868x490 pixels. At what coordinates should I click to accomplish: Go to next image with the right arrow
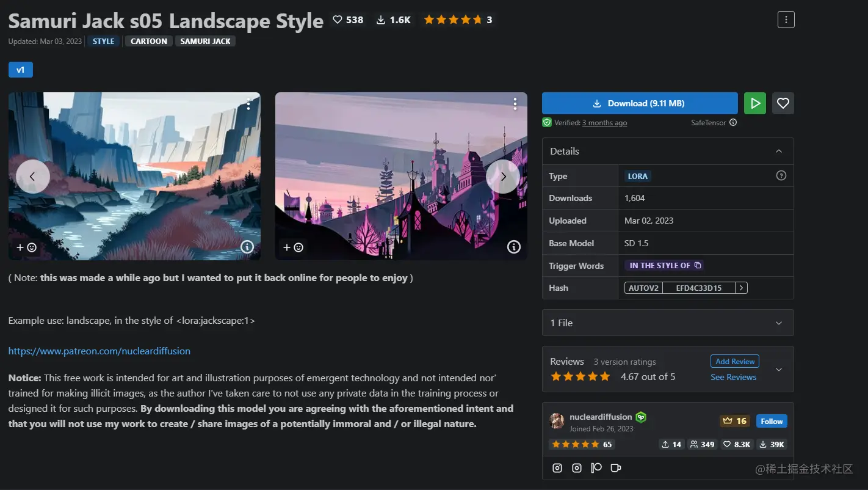point(503,177)
